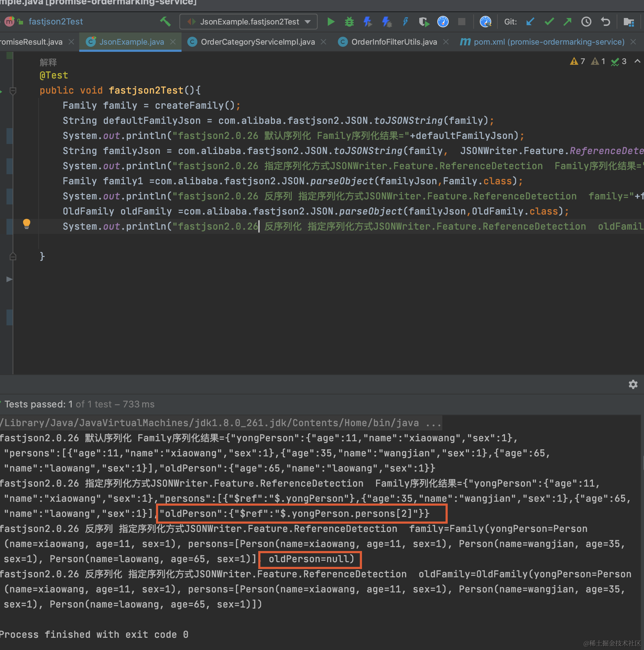Update project with the Git blue arrow
Viewport: 644px width, 650px height.
[530, 22]
